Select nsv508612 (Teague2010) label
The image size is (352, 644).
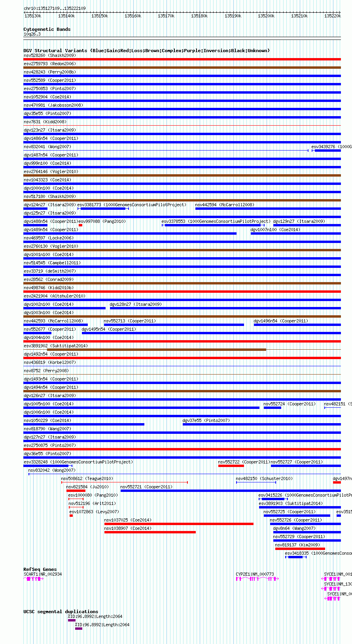click(87, 478)
